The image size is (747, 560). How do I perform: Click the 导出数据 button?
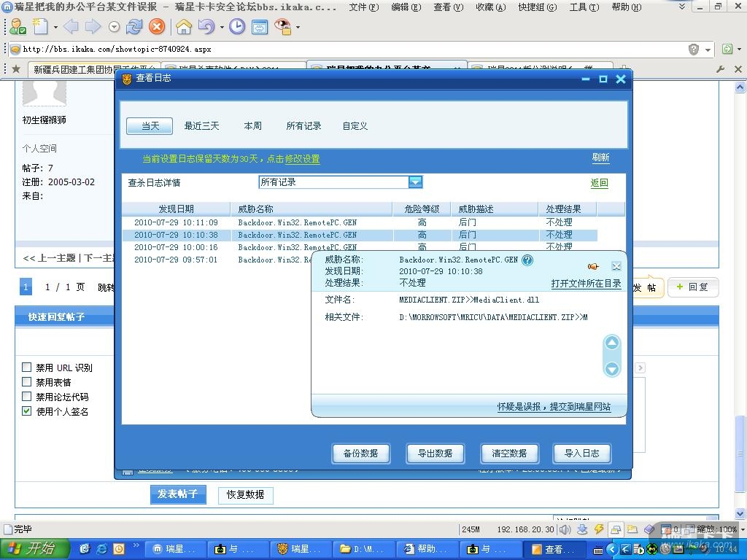point(435,454)
